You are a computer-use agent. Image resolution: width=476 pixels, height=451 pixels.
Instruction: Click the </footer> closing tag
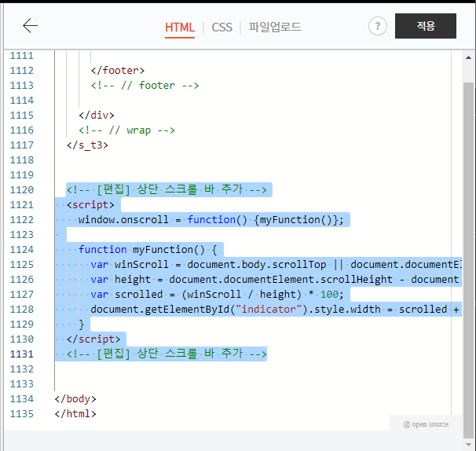click(x=118, y=71)
